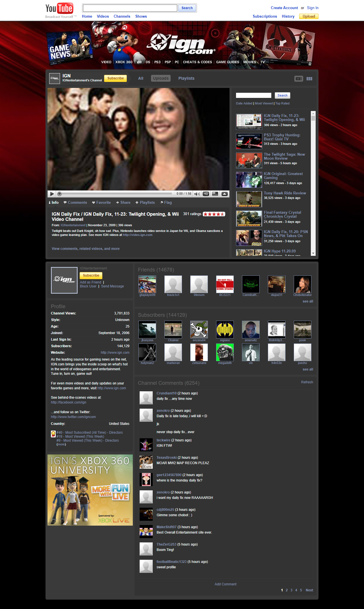The height and width of the screenshot is (609, 364).
Task: Open History from the top navigation
Action: (288, 16)
